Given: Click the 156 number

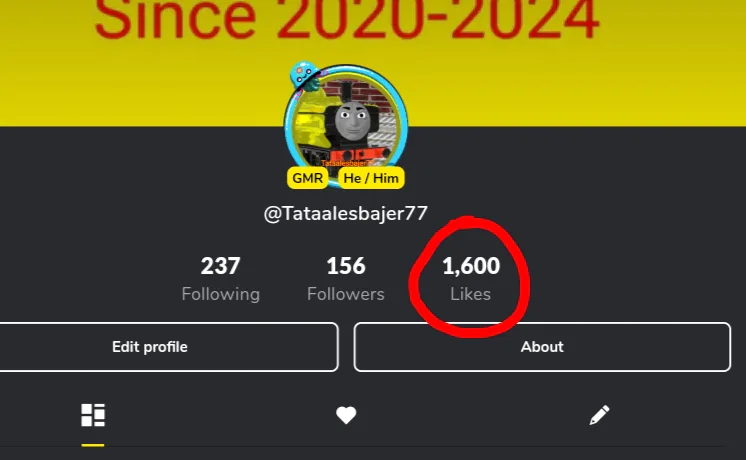Looking at the screenshot, I should coord(346,266).
